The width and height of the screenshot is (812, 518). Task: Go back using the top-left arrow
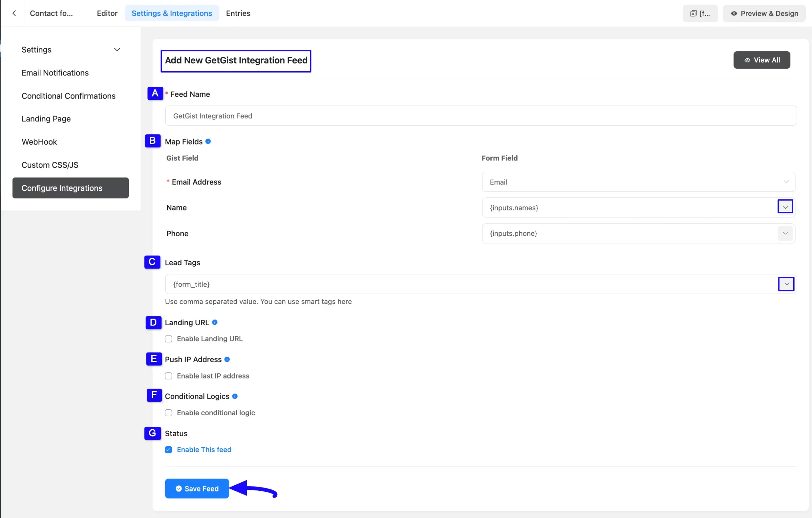click(14, 13)
